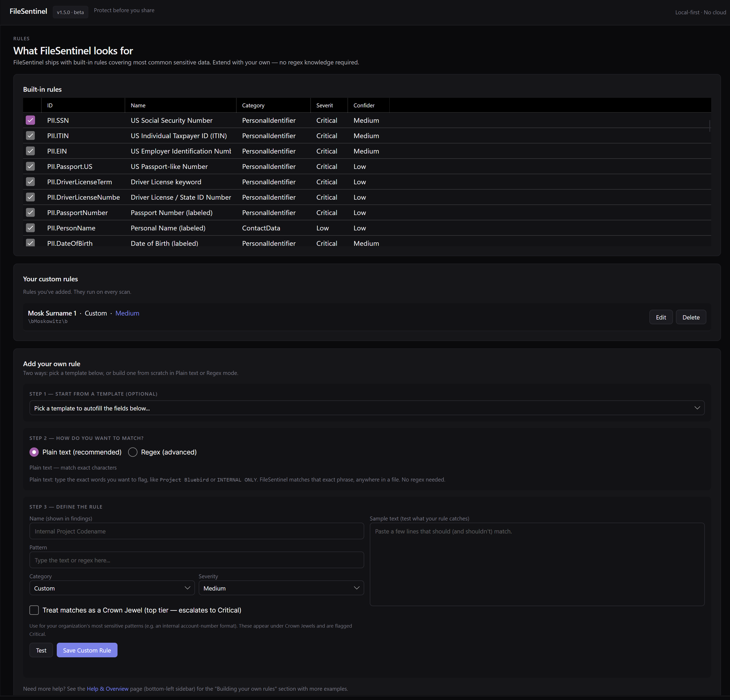Click the Low severity cell of PII.PersonName
Viewport: 730px width, 700px height.
(x=323, y=228)
